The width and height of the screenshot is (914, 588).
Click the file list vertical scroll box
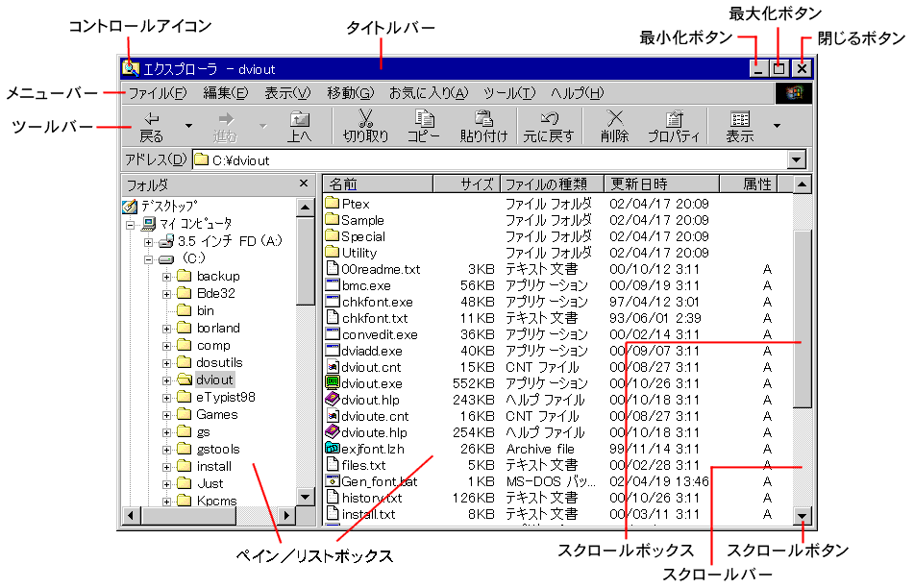tap(803, 319)
